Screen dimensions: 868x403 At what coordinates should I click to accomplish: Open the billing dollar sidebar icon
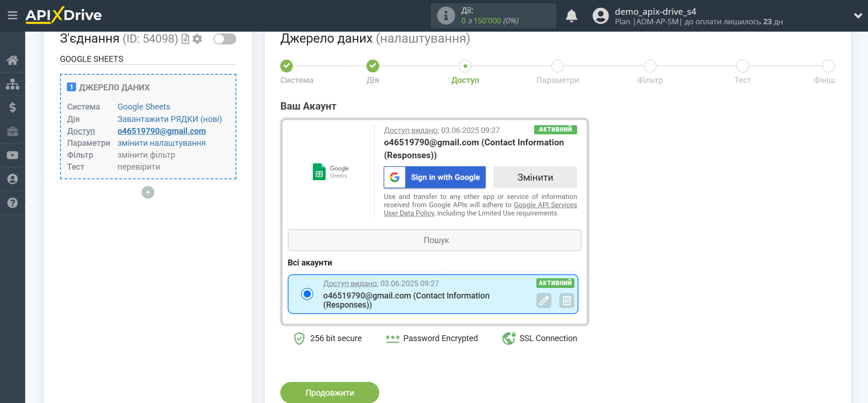click(12, 108)
